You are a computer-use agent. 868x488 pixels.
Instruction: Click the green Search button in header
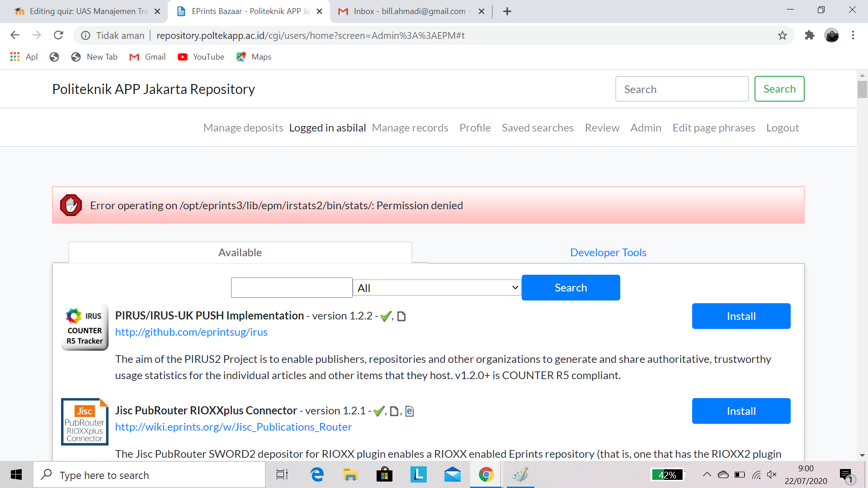[x=779, y=89]
